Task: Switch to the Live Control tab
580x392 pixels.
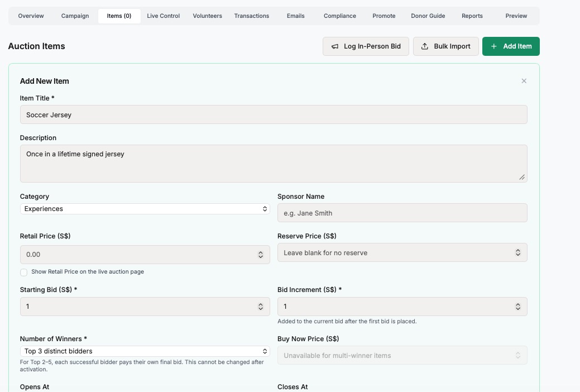Action: (x=163, y=16)
